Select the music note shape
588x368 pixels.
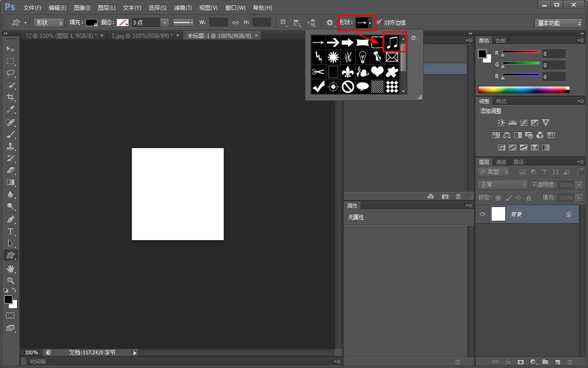(392, 43)
